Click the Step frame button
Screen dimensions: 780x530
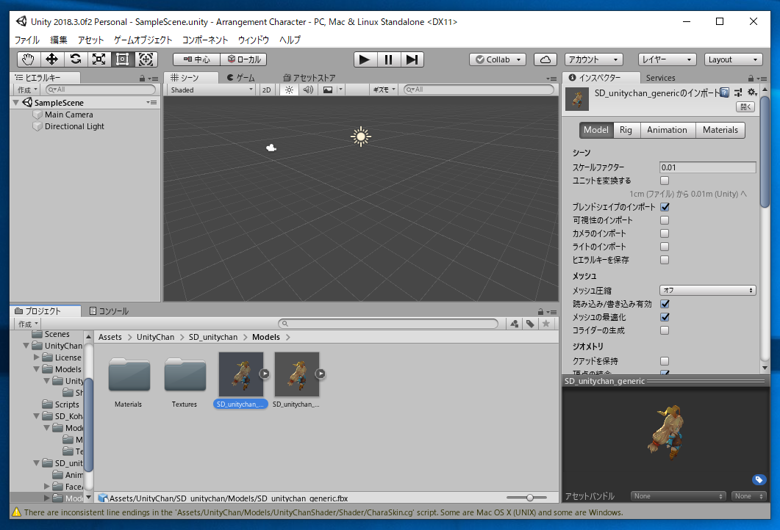click(412, 60)
